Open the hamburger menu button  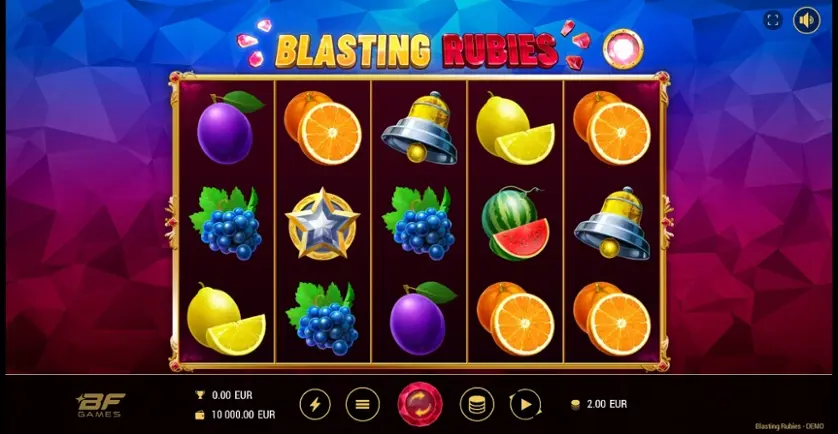(x=362, y=405)
